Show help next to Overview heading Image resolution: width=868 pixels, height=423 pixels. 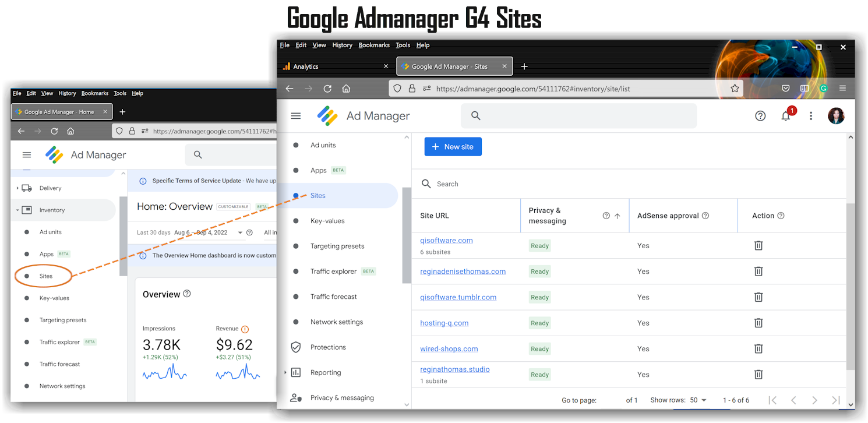pos(187,294)
